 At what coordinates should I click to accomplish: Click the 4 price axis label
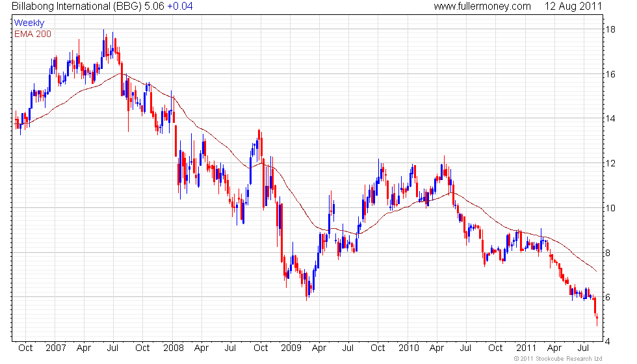point(608,342)
